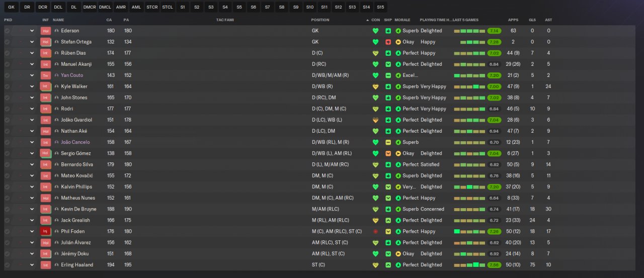
Task: Click Matheus Nunes's sharpness icon
Action: pyautogui.click(x=388, y=198)
